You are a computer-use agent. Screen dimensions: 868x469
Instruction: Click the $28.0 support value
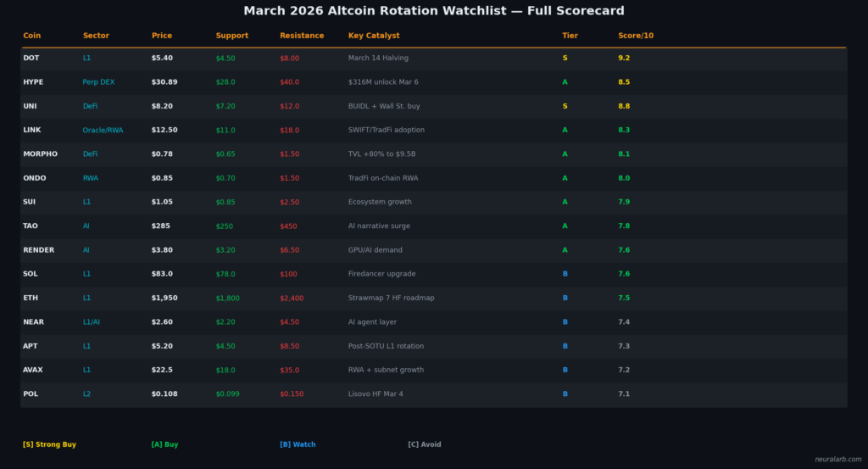(x=225, y=82)
